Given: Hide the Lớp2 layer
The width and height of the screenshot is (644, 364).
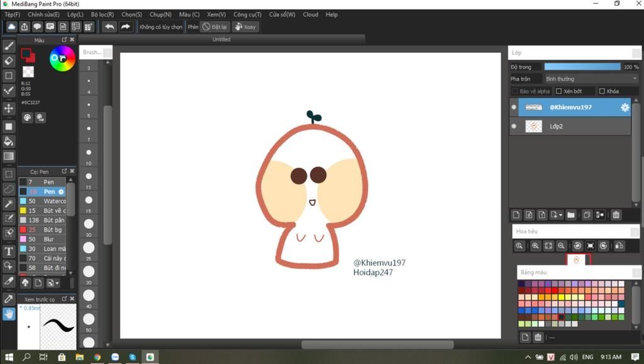Looking at the screenshot, I should click(x=513, y=127).
